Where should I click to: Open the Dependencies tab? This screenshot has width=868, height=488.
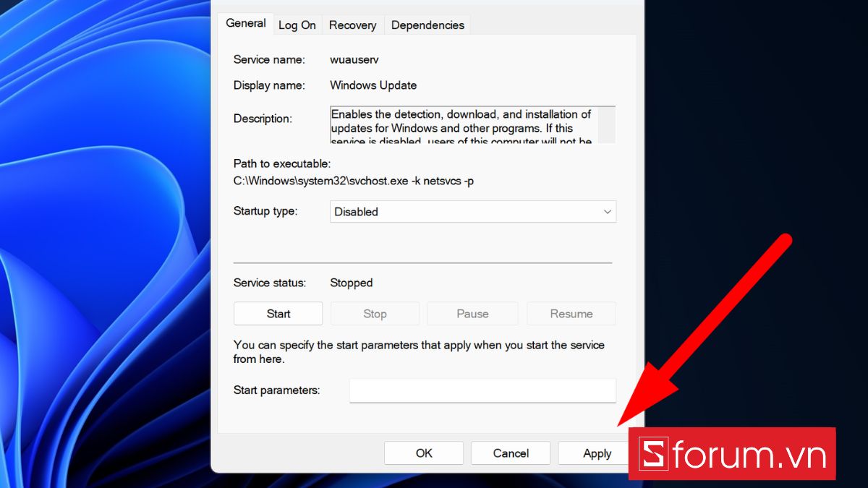pyautogui.click(x=427, y=25)
